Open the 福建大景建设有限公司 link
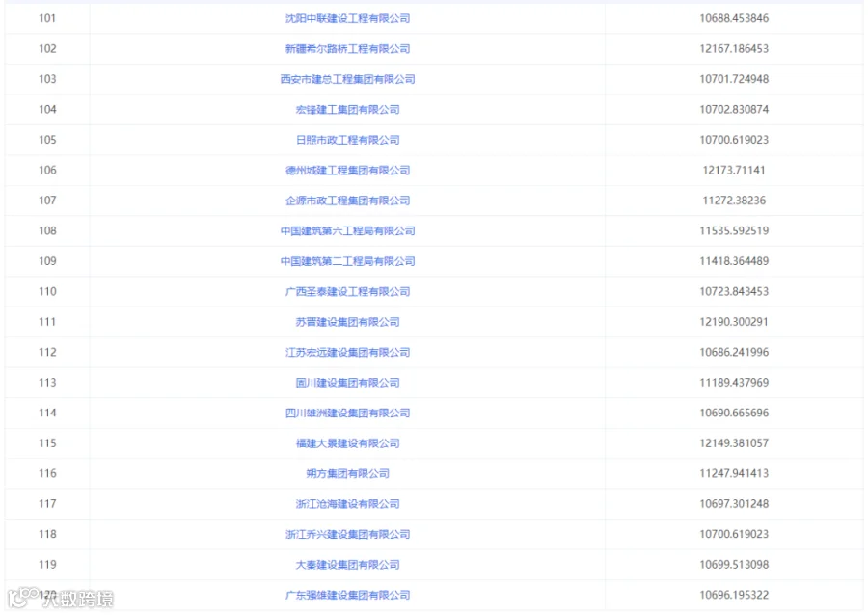The height and width of the screenshot is (615, 868). point(347,443)
